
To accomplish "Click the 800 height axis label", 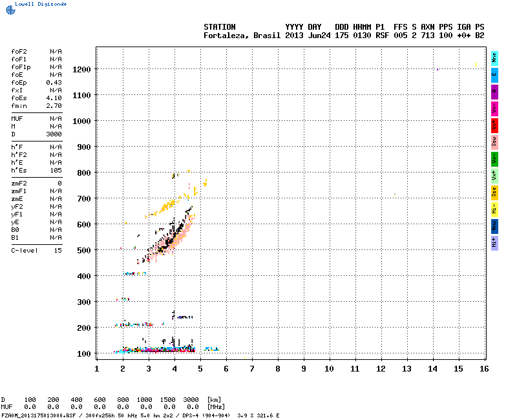I will 84,173.
